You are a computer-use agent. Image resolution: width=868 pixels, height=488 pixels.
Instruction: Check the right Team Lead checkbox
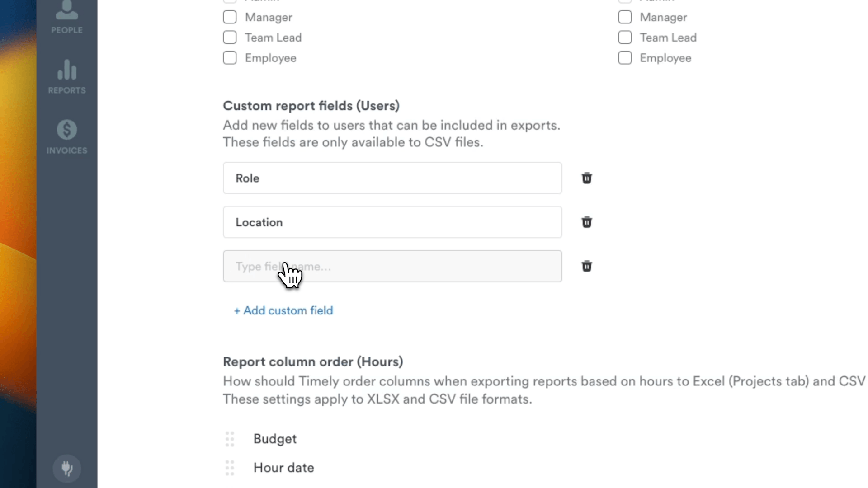click(625, 38)
